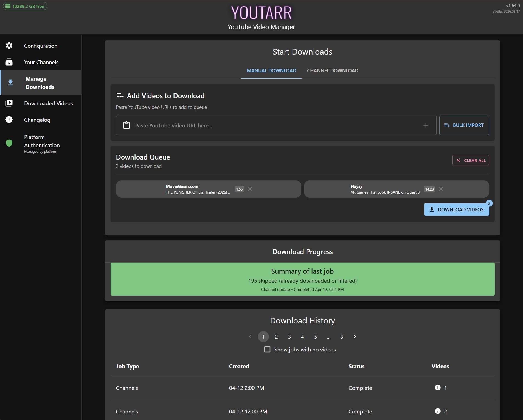Enable Show jobs with no videos
523x420 pixels.
click(x=267, y=349)
